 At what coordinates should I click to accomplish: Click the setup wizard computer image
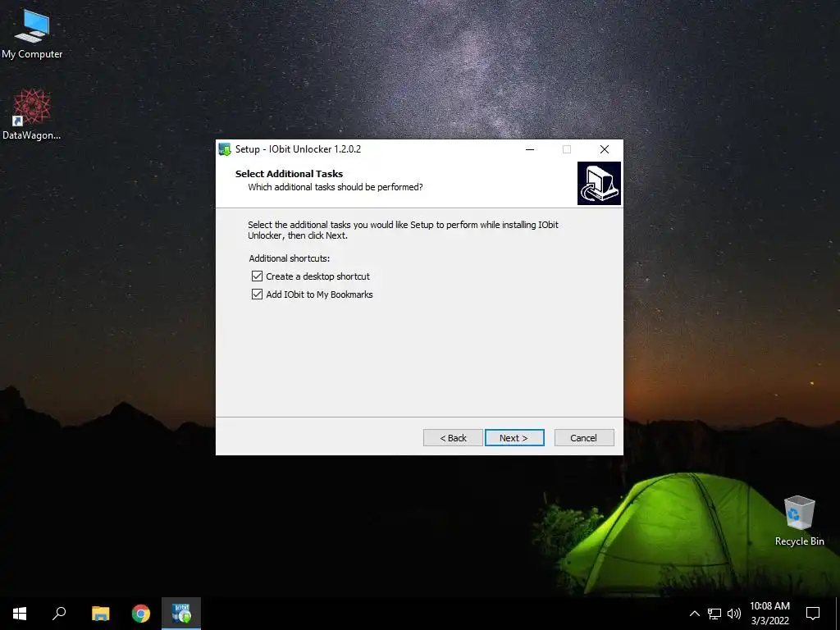click(x=599, y=183)
